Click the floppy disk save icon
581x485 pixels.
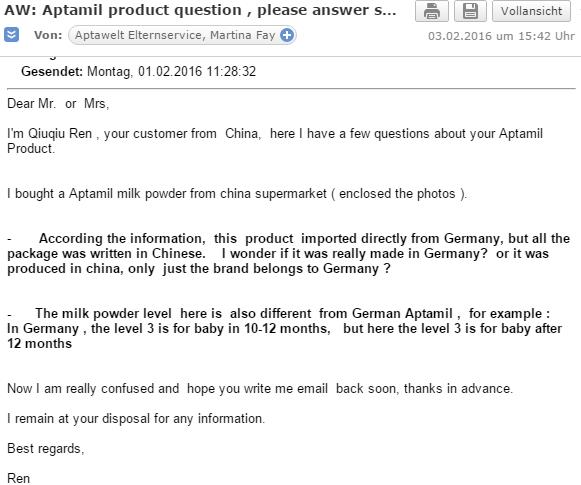[470, 11]
